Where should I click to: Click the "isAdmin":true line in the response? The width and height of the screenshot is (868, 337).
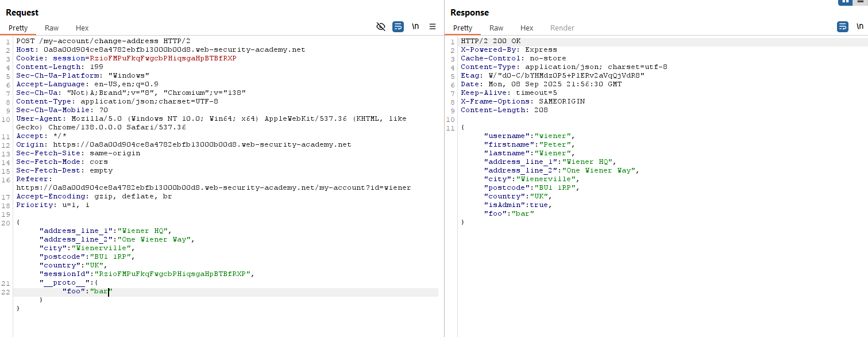(x=516, y=205)
